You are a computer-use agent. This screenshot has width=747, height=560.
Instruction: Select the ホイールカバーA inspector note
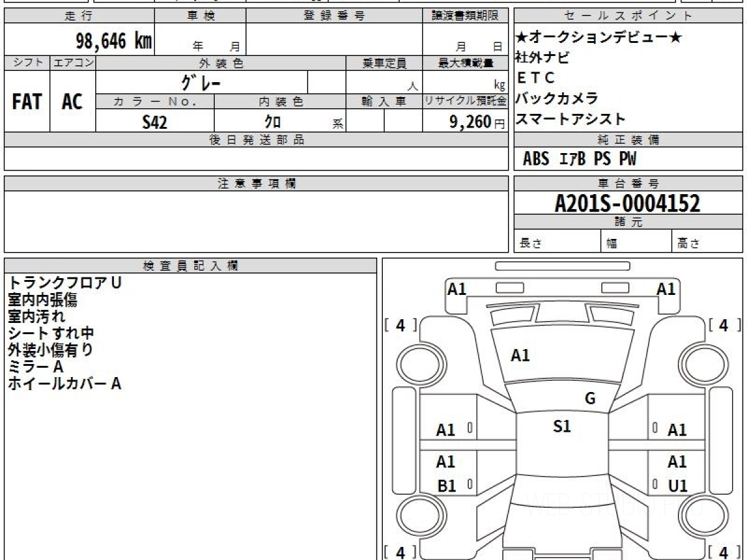(64, 383)
